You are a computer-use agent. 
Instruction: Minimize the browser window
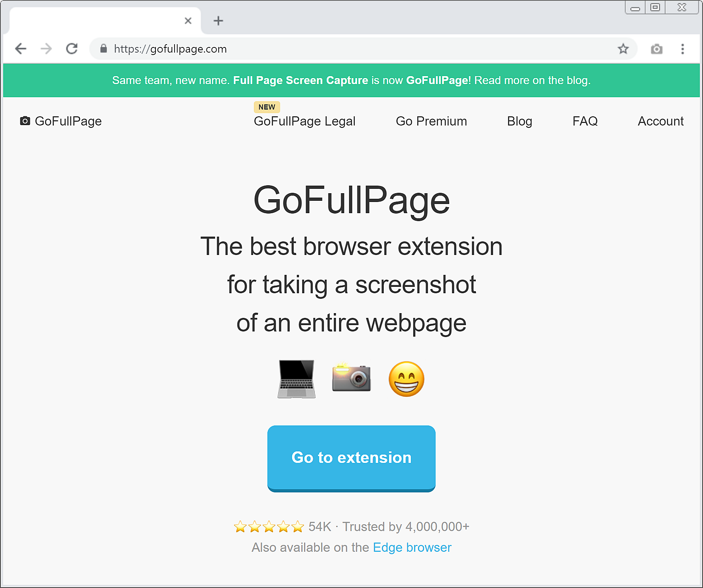pyautogui.click(x=635, y=8)
